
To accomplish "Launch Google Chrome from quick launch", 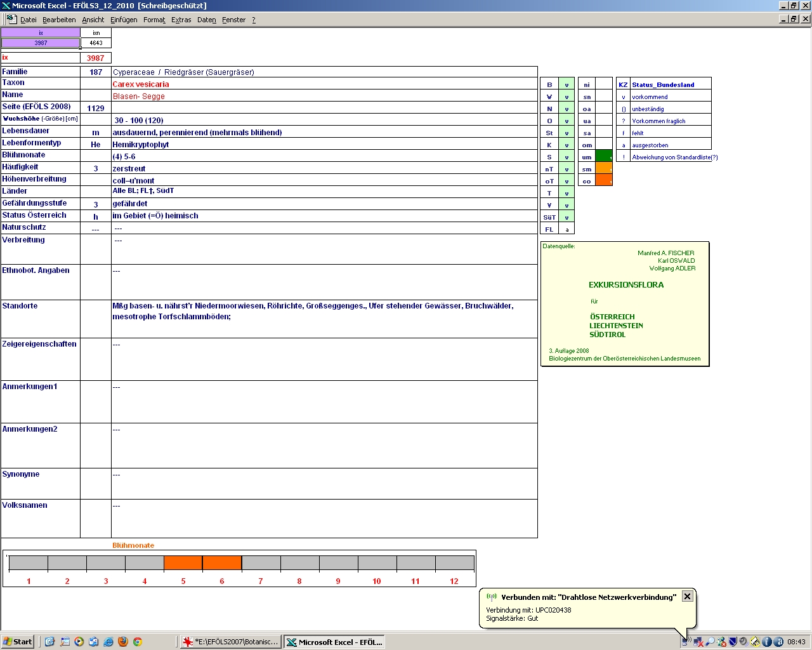I will tap(137, 642).
